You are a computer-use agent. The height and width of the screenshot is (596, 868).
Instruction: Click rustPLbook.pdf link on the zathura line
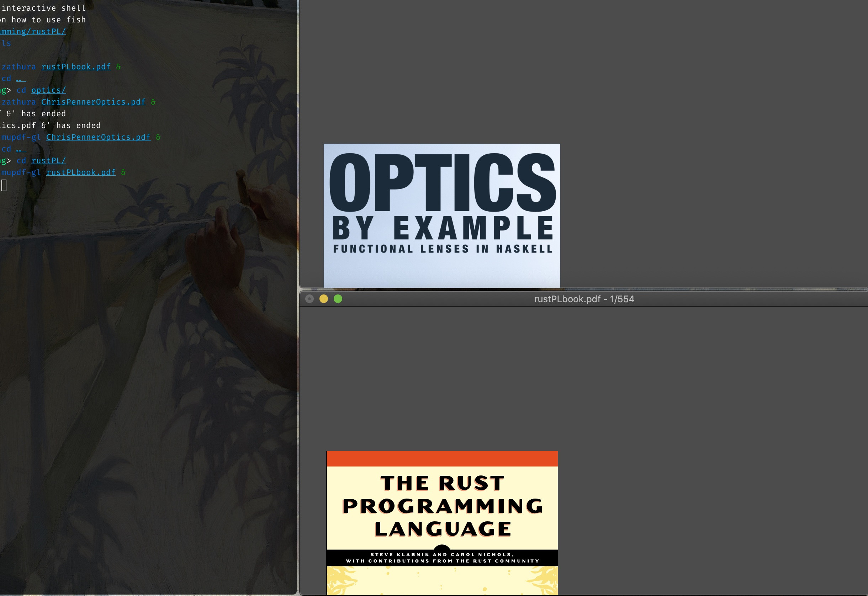[76, 67]
